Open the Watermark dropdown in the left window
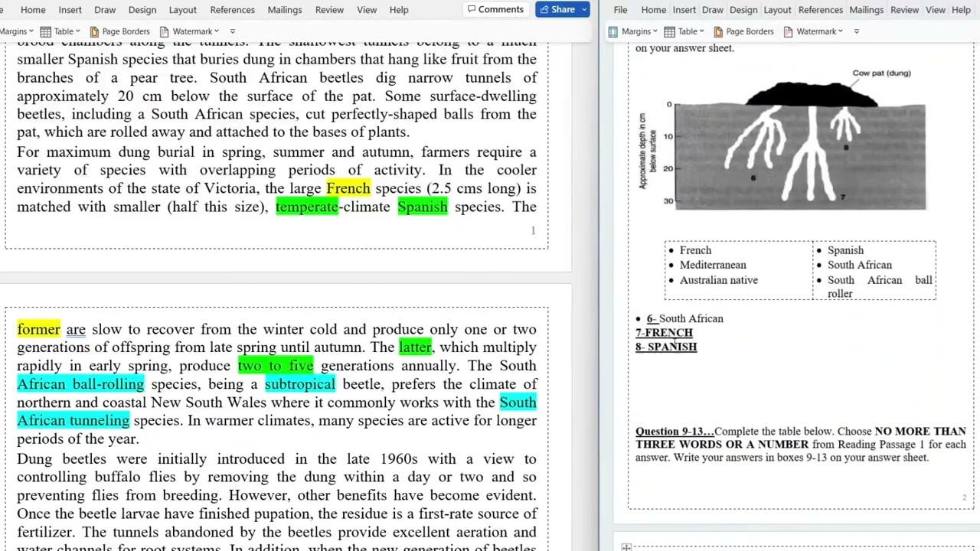 pos(188,31)
